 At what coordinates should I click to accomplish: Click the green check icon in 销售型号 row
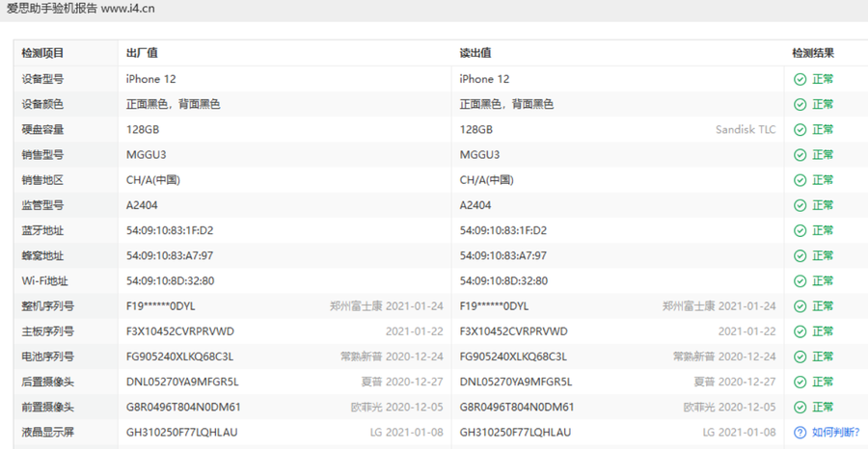coord(800,155)
